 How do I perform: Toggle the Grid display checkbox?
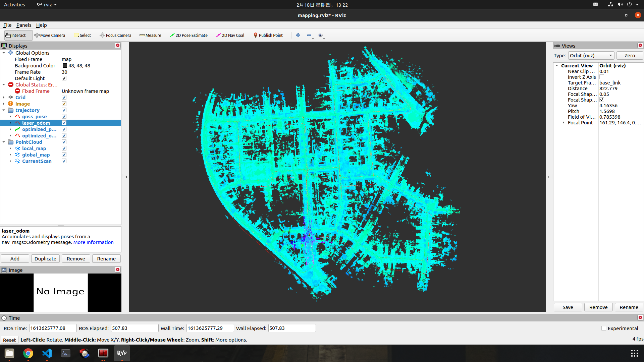(x=64, y=97)
